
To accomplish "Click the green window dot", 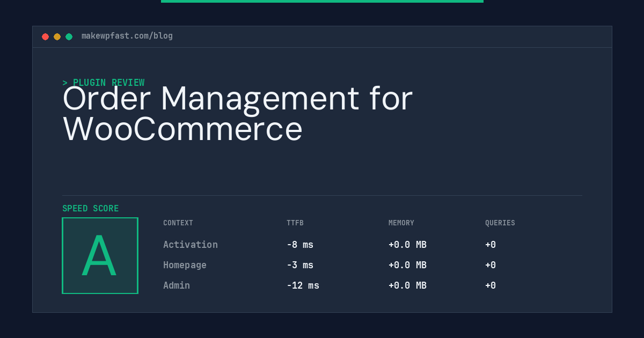I will click(69, 36).
